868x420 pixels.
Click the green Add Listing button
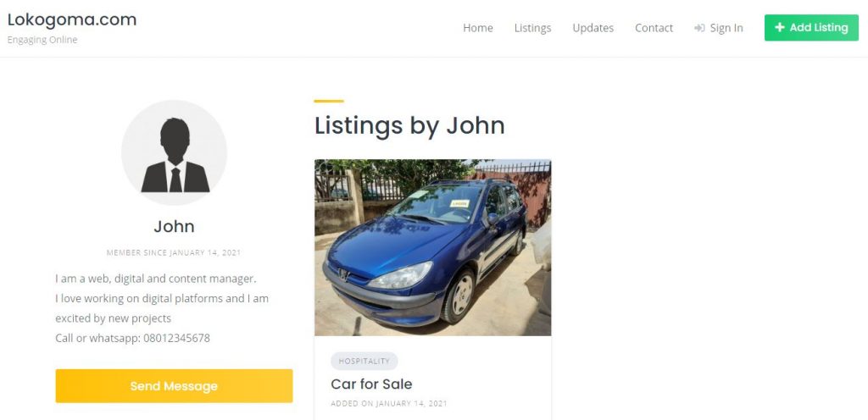click(x=811, y=28)
